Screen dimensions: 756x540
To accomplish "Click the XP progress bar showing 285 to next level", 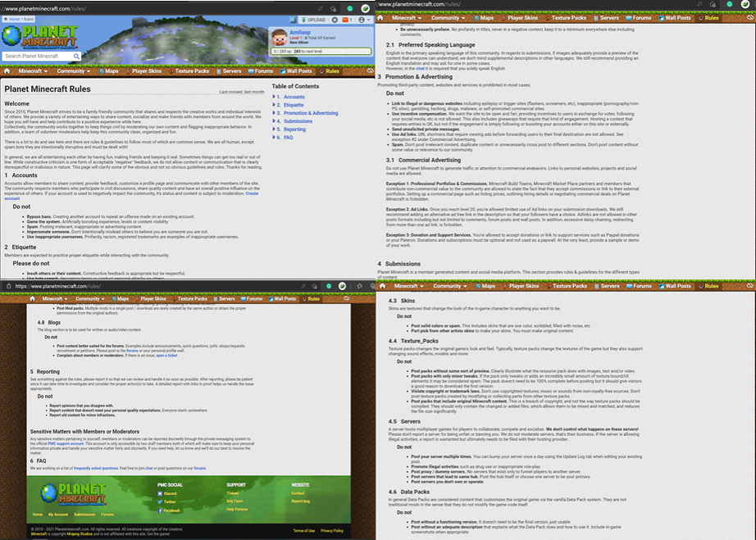I will 321,51.
